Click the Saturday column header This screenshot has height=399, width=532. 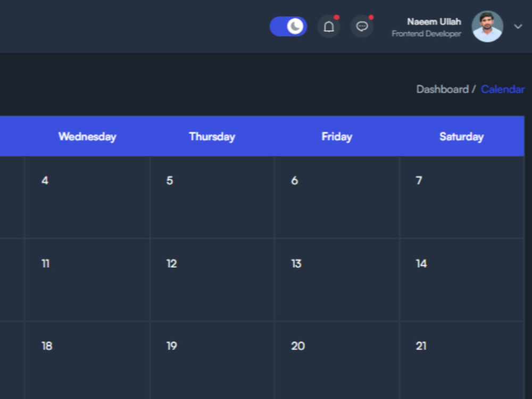point(462,136)
